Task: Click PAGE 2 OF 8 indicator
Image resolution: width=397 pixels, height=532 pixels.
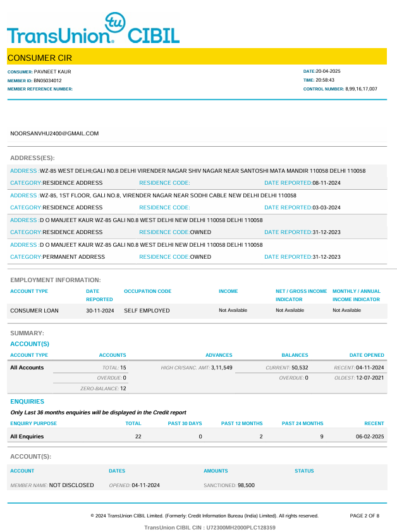Action: pyautogui.click(x=365, y=516)
